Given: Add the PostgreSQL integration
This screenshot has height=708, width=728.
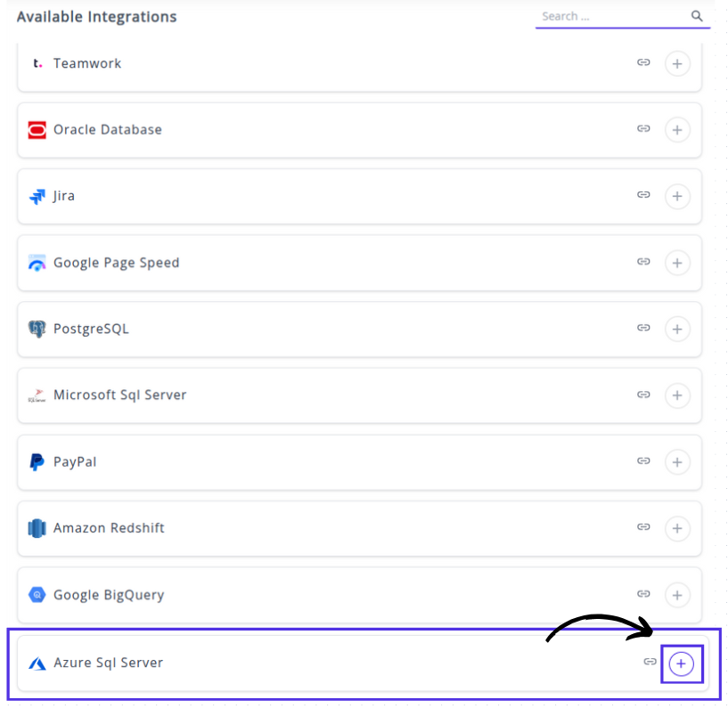Looking at the screenshot, I should 677,330.
